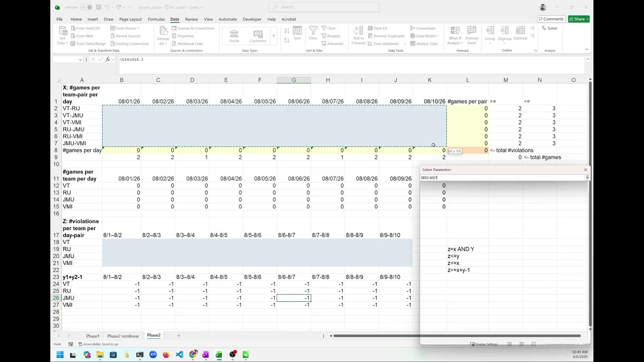
Task: Create a Forecast Sheet
Action: 472,36
